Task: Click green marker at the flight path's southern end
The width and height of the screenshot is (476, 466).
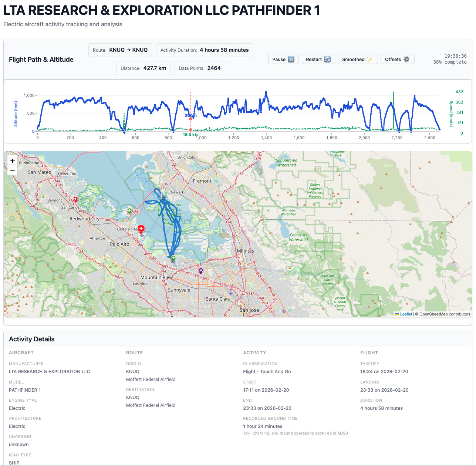Action: click(x=173, y=258)
